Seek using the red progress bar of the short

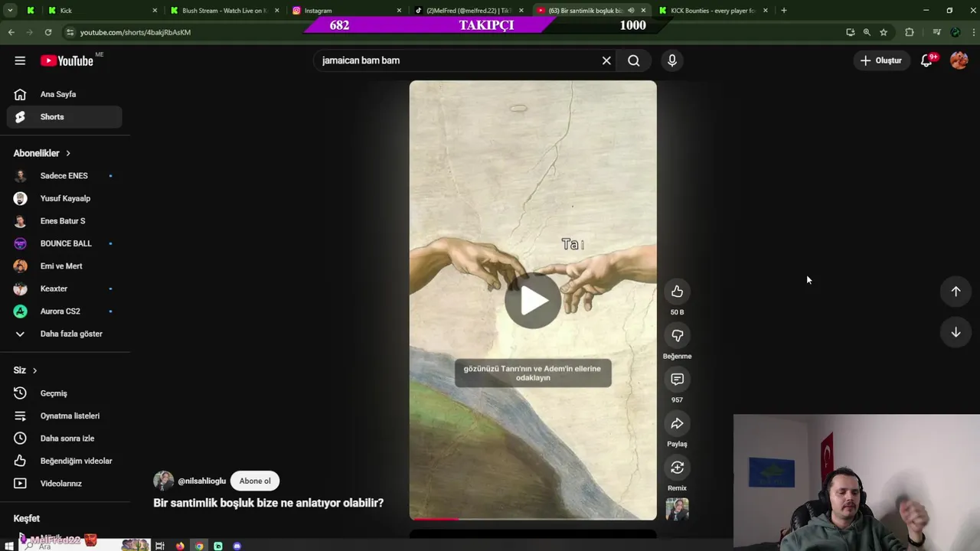tap(533, 519)
